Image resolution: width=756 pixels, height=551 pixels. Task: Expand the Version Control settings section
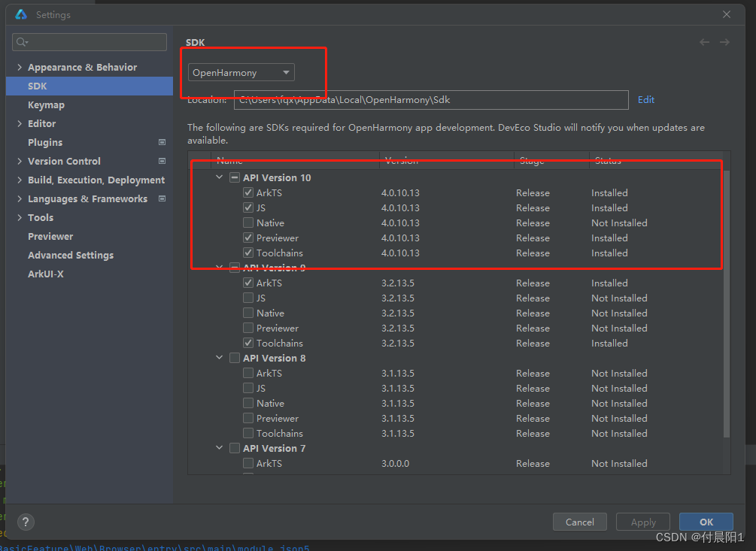pos(20,161)
